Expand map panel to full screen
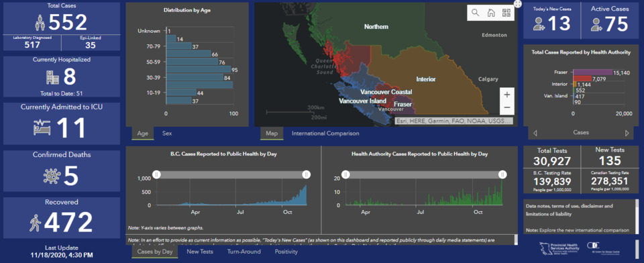Screen dimensions: 644x263 (x=517, y=4)
